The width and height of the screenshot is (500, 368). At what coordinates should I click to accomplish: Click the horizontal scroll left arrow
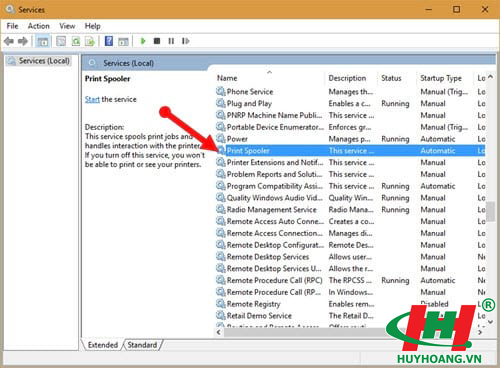click(x=219, y=332)
